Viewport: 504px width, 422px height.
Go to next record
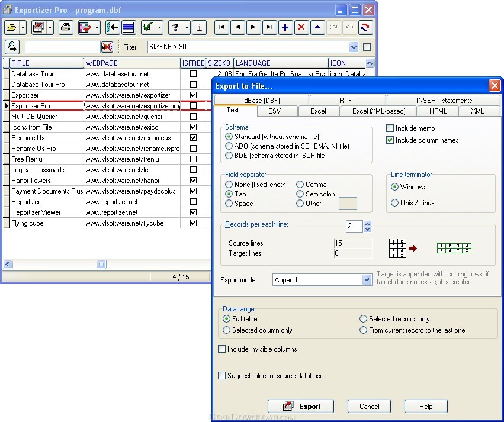[x=253, y=28]
